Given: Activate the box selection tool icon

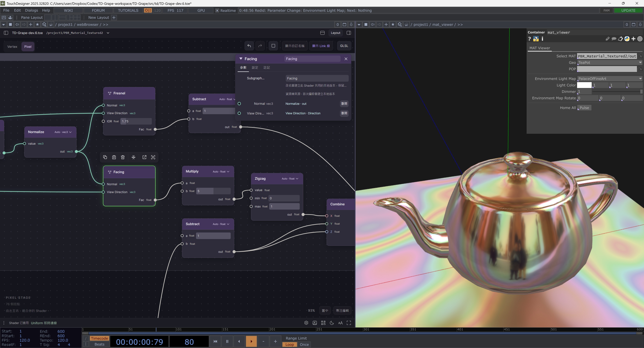Looking at the screenshot, I should point(273,46).
